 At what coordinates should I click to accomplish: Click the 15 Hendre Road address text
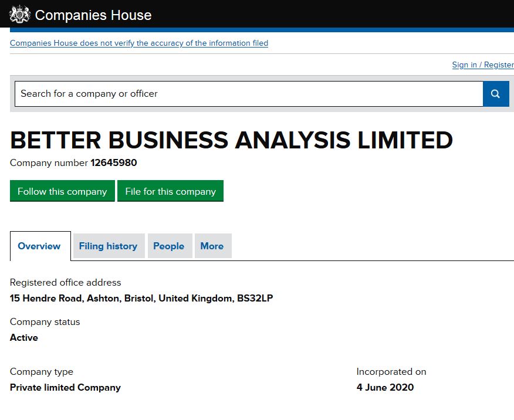(x=141, y=298)
